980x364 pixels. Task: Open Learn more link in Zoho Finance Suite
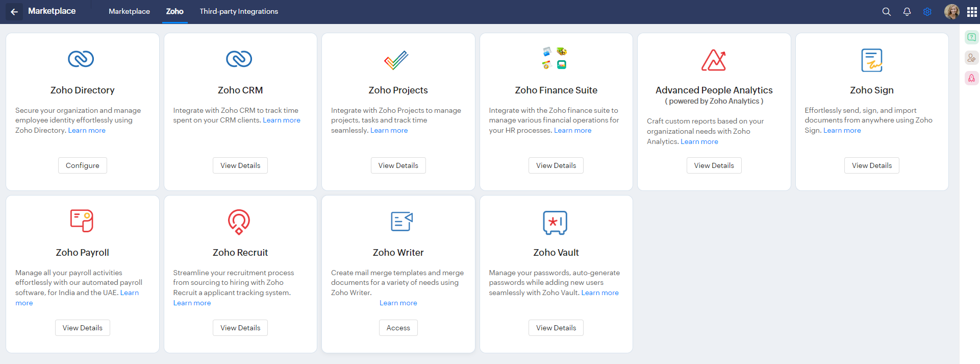point(573,130)
